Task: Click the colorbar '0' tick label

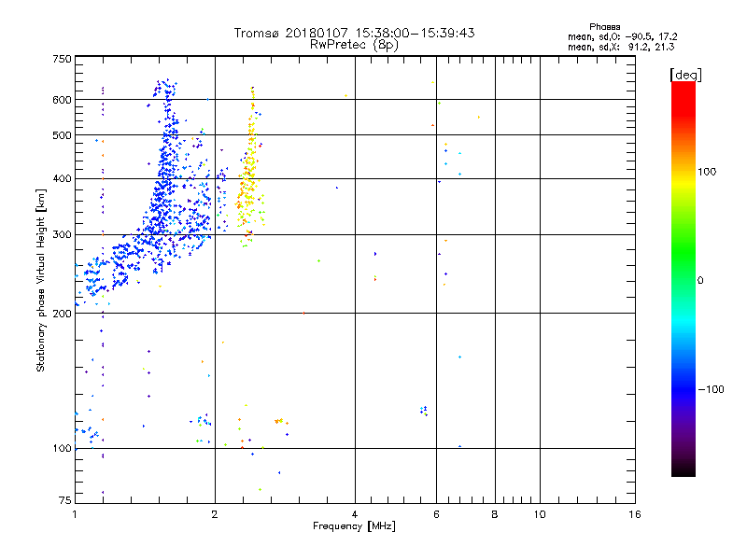Action: (700, 281)
